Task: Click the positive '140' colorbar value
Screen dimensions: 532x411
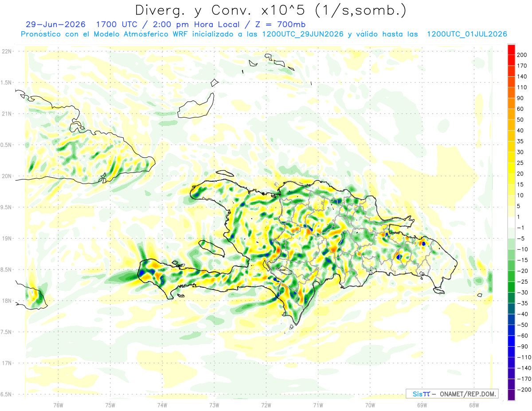Action: tap(522, 76)
